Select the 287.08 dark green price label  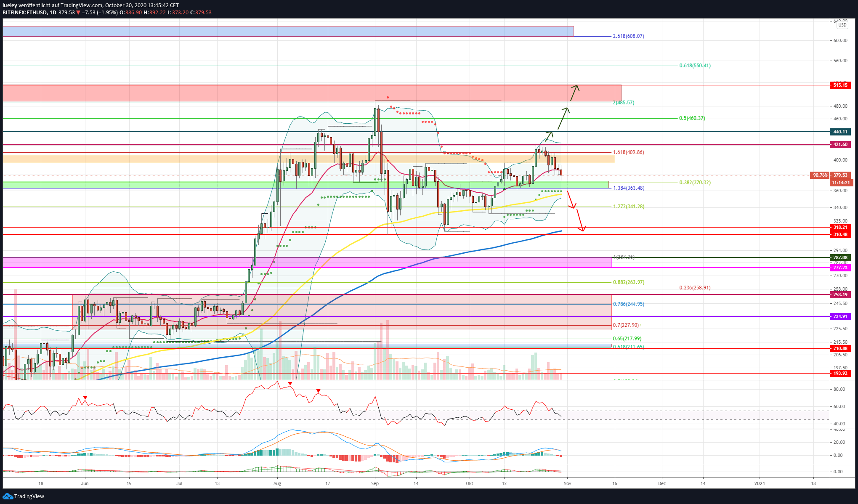point(840,257)
